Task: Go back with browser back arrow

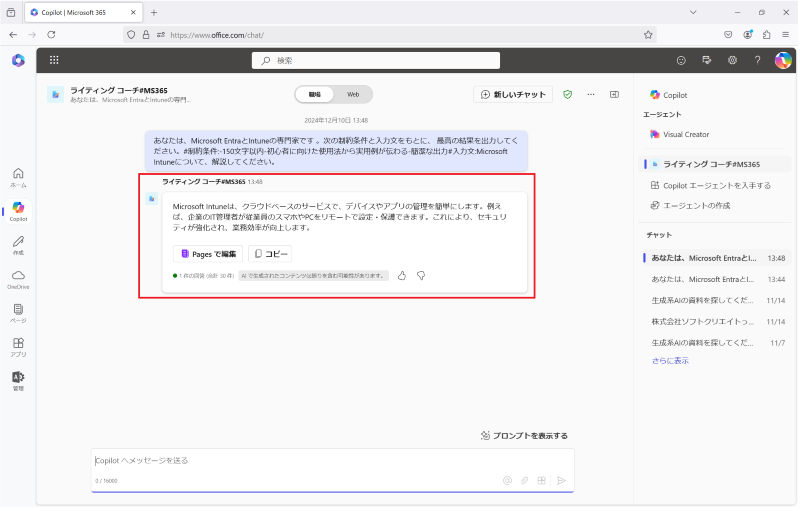Action: 13,35
